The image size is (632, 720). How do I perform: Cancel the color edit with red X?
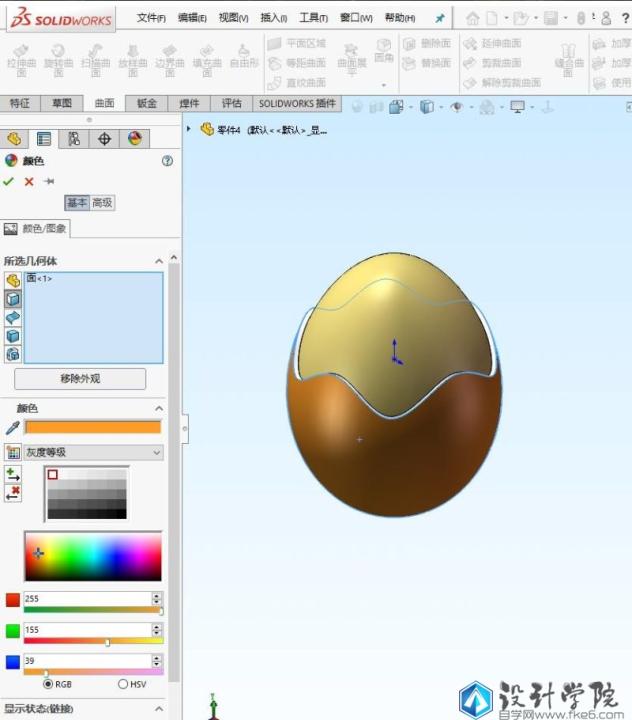29,181
